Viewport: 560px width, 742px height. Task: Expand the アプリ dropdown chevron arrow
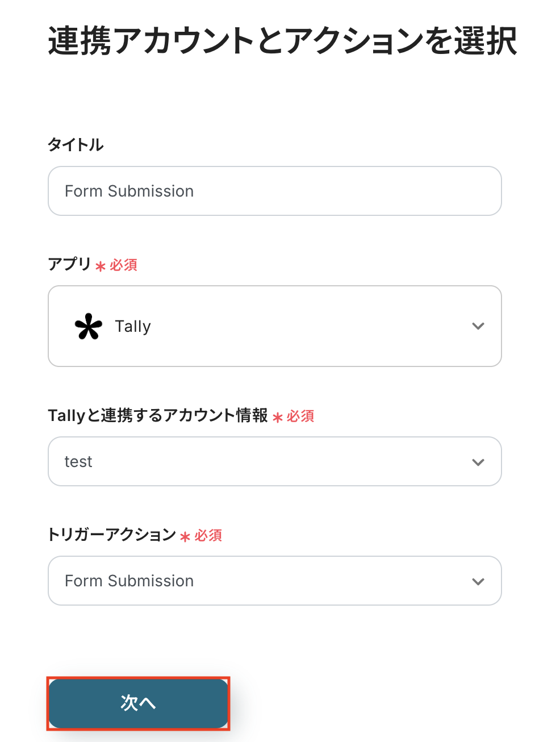pyautogui.click(x=478, y=326)
